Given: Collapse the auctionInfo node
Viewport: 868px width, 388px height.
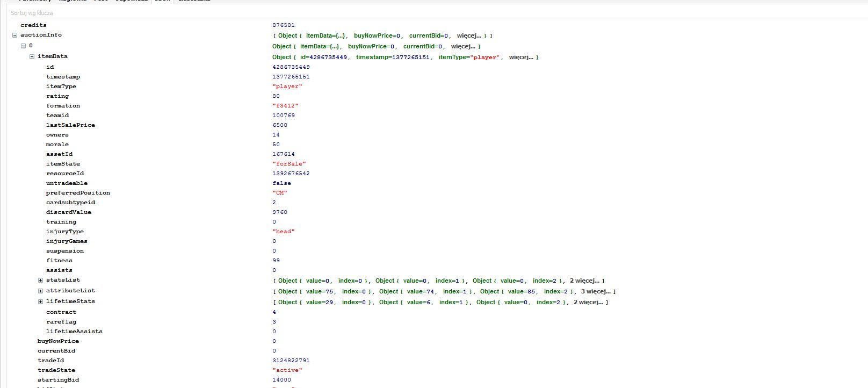Looking at the screenshot, I should (x=15, y=35).
